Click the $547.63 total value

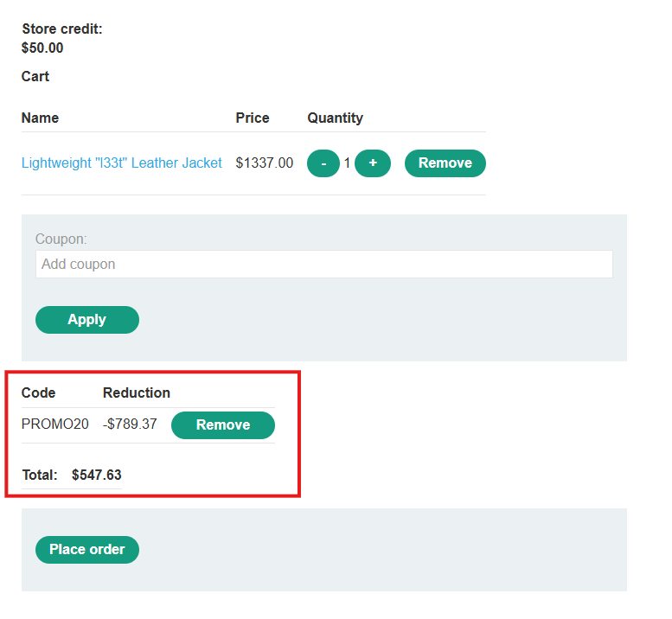[96, 475]
